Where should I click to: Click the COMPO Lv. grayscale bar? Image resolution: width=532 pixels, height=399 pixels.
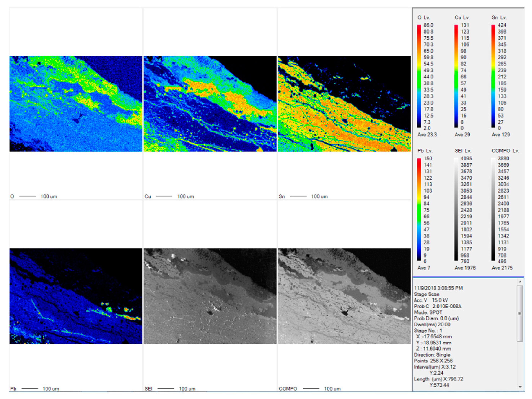pos(493,209)
